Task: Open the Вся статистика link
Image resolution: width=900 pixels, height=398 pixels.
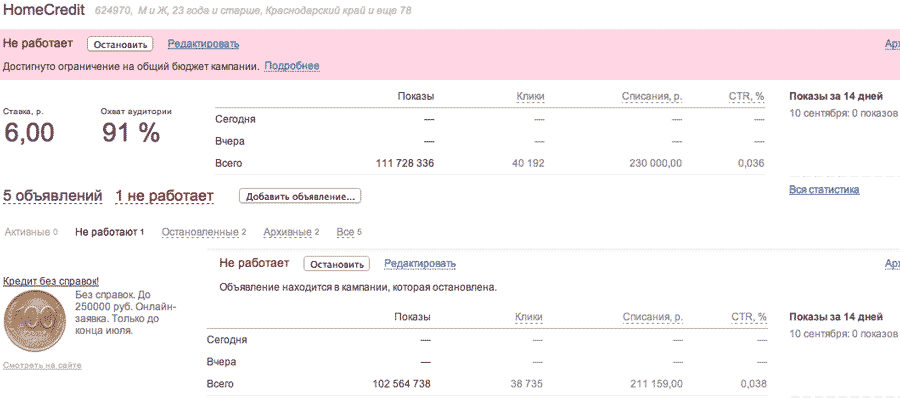Action: pos(824,190)
